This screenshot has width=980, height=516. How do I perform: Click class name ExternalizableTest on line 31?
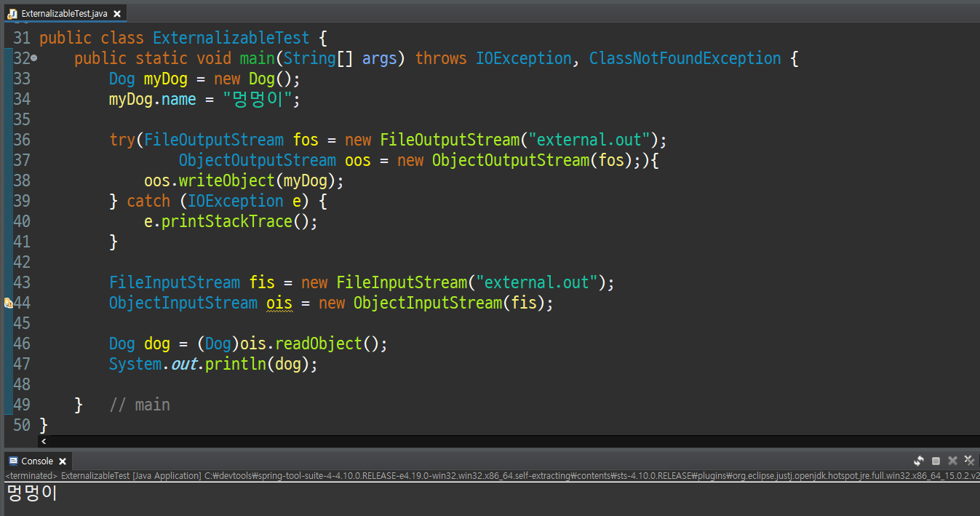coord(231,38)
